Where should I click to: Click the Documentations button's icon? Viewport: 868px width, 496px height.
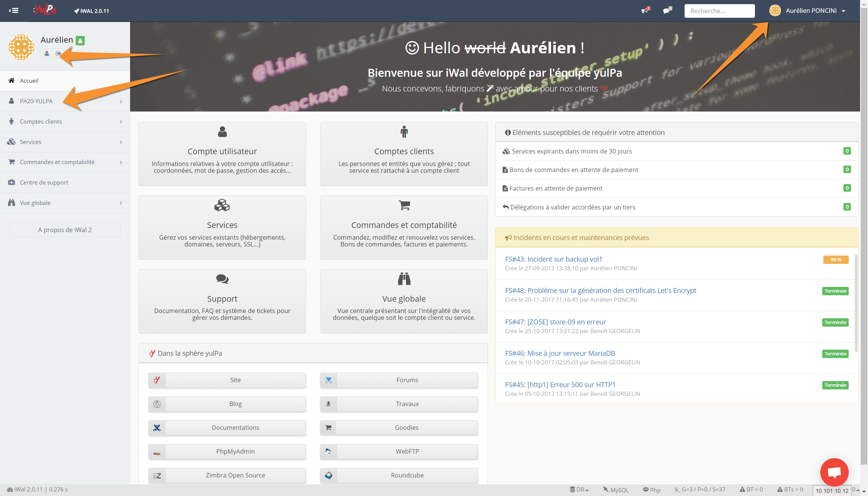(157, 428)
